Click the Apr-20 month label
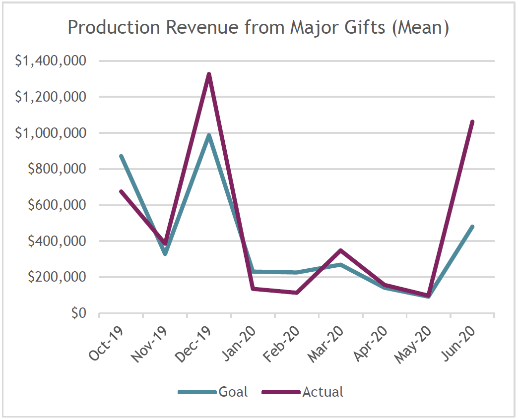 (x=370, y=344)
